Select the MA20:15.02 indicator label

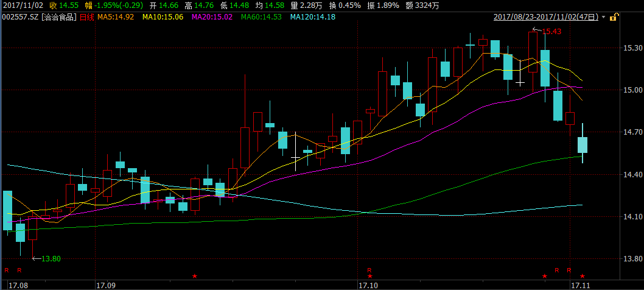point(212,17)
